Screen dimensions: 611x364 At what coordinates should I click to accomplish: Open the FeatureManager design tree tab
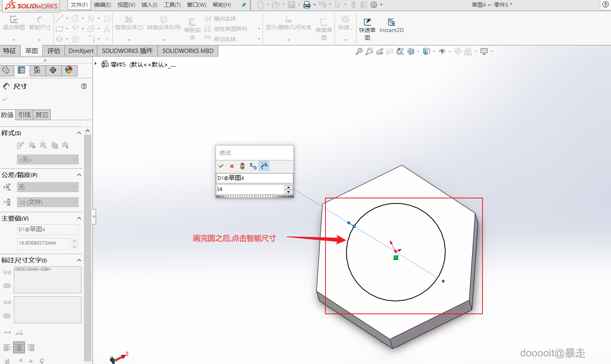[6, 70]
